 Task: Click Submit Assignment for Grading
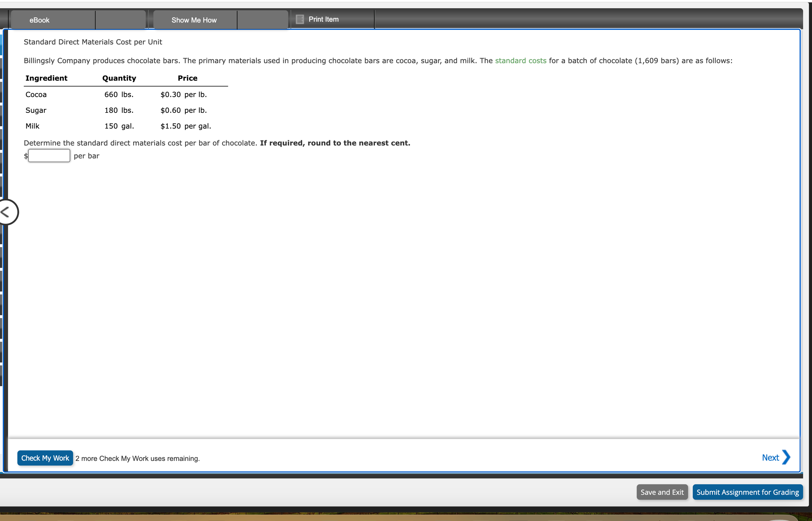pyautogui.click(x=747, y=492)
